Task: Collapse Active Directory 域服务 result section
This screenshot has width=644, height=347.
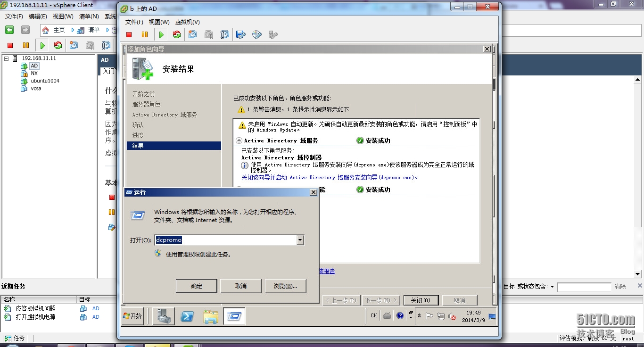Action: pyautogui.click(x=239, y=140)
